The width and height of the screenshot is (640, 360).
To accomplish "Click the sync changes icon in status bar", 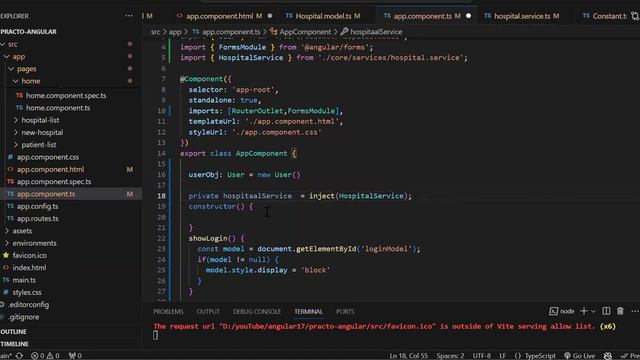I will point(19,356).
